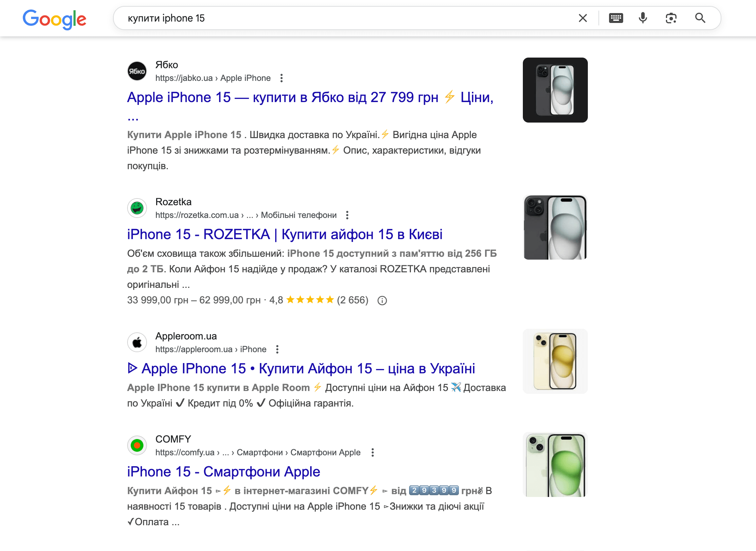Open 'iPhone 15 - ROZETKA' result link
The image size is (756, 551).
click(285, 235)
